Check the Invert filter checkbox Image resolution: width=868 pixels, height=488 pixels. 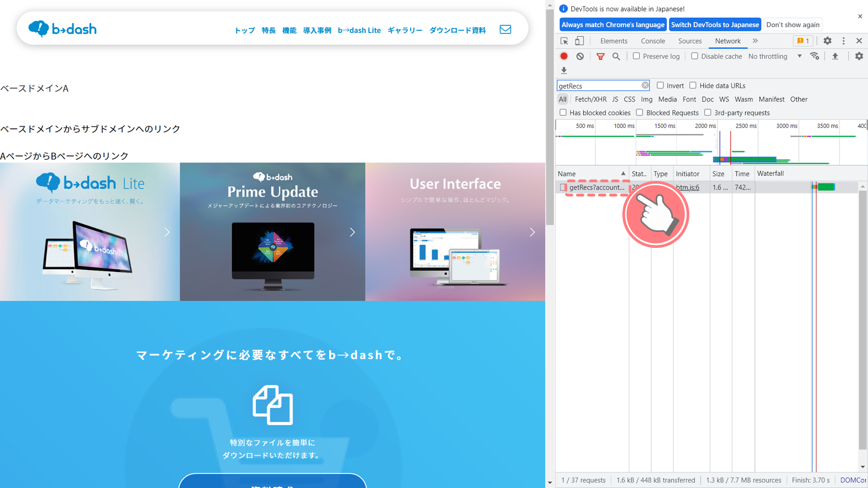tap(660, 85)
